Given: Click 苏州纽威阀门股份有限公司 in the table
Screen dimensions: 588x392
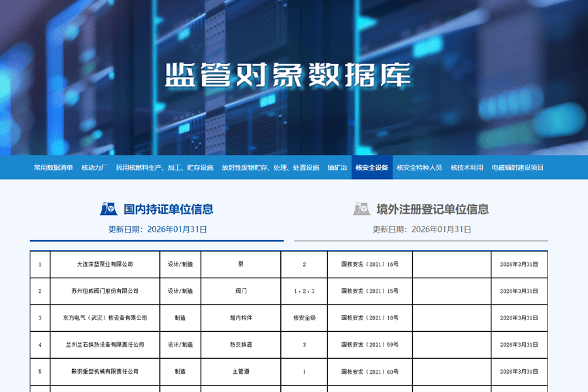Looking at the screenshot, I should pyautogui.click(x=105, y=291).
